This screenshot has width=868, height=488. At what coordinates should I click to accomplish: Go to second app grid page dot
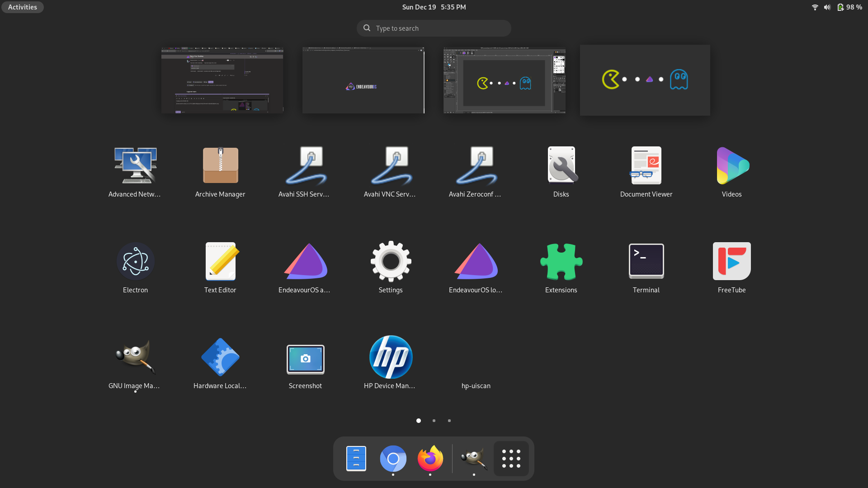[x=434, y=421]
